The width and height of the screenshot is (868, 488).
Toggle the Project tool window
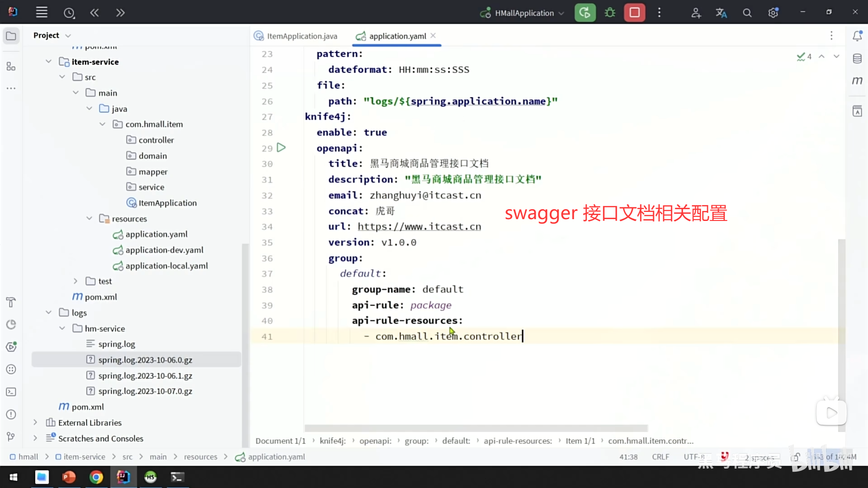(x=11, y=36)
